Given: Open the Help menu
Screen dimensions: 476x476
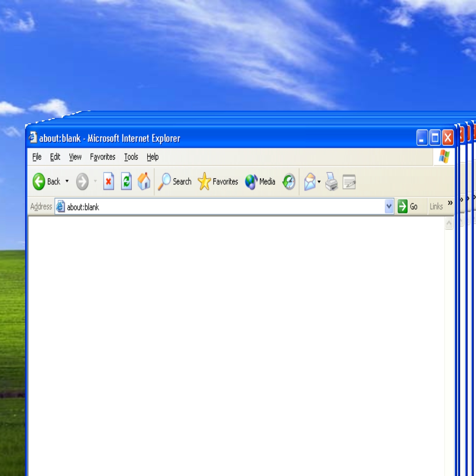Looking at the screenshot, I should click(x=152, y=156).
